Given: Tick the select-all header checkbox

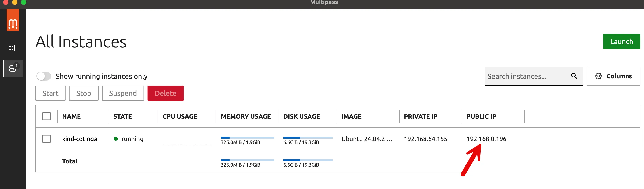Looking at the screenshot, I should pos(46,116).
